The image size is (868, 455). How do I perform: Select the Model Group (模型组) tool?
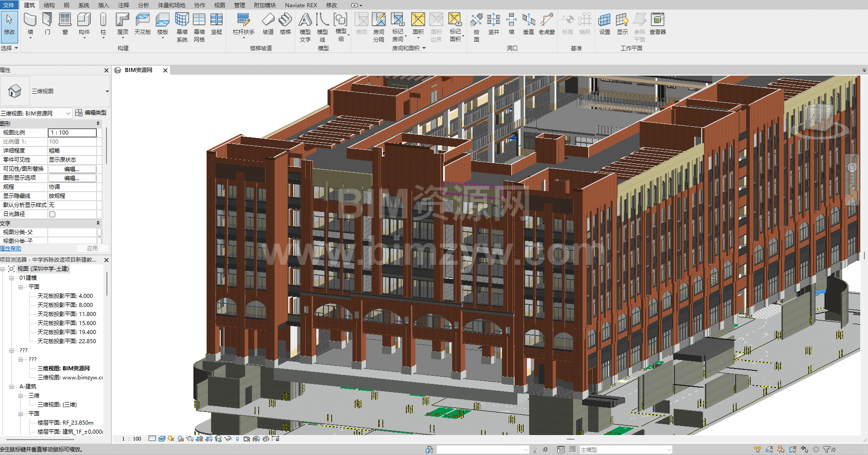pos(341,27)
